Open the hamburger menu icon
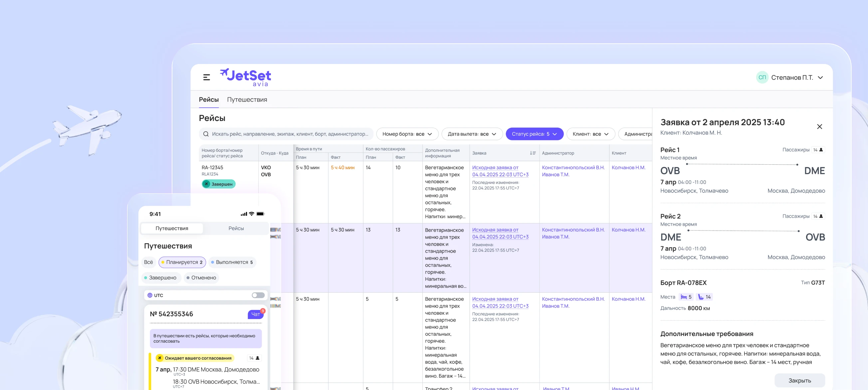868x390 pixels. 207,77
